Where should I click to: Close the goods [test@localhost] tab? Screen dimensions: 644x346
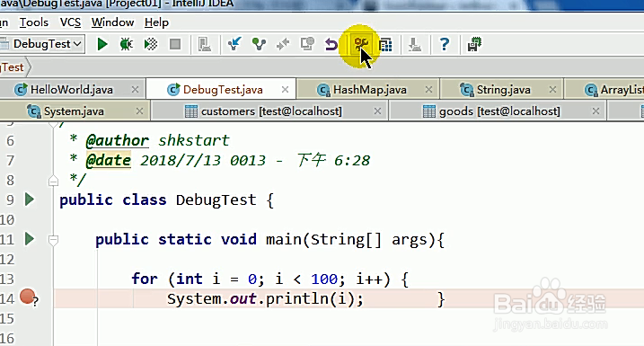point(595,111)
